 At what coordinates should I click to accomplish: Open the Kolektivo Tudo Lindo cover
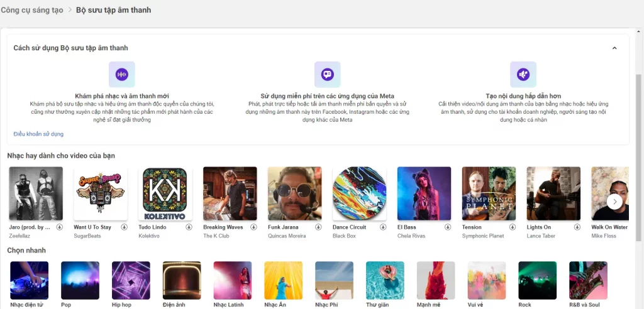click(165, 193)
